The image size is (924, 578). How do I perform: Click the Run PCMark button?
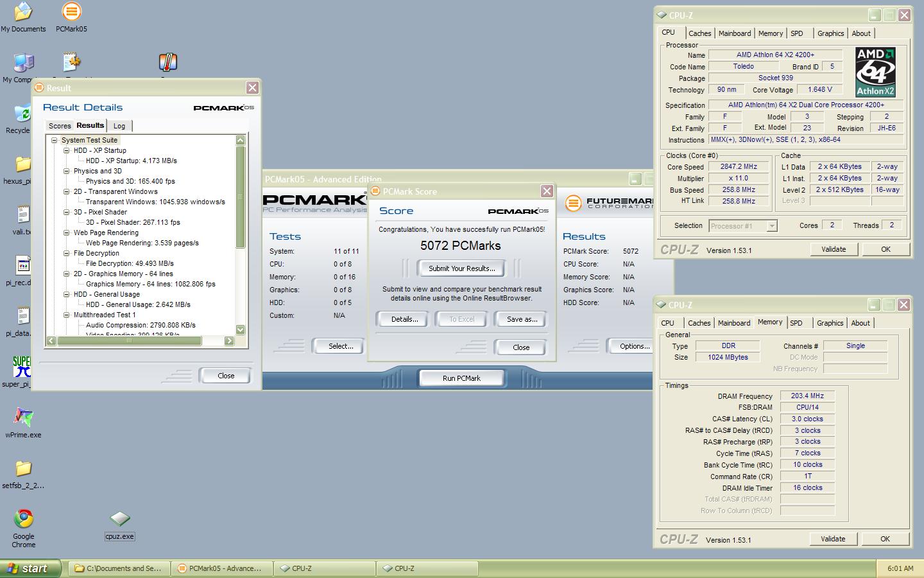click(461, 378)
